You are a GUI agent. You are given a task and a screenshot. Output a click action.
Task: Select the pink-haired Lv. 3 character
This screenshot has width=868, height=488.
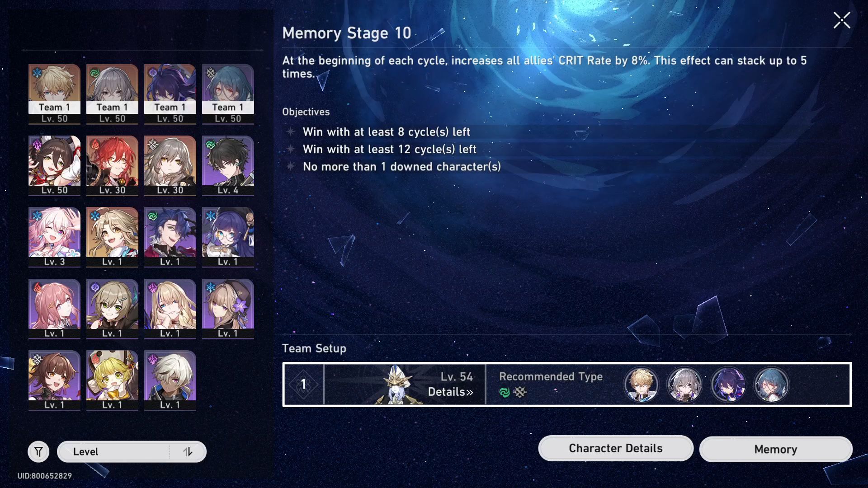click(54, 237)
